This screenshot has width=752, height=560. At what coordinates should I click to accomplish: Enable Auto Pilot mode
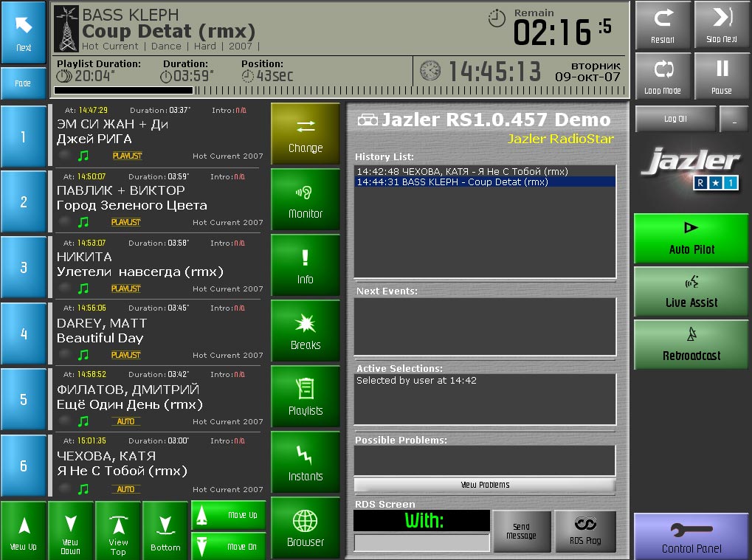[691, 238]
